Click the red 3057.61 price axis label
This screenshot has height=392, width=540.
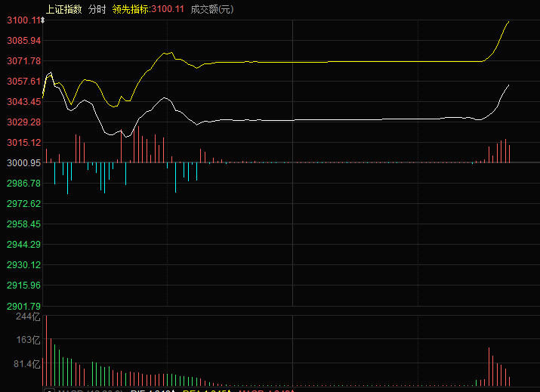(x=23, y=81)
